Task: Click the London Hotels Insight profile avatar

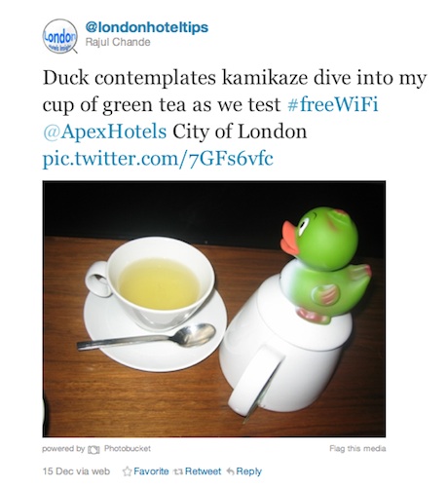Action: 60,36
